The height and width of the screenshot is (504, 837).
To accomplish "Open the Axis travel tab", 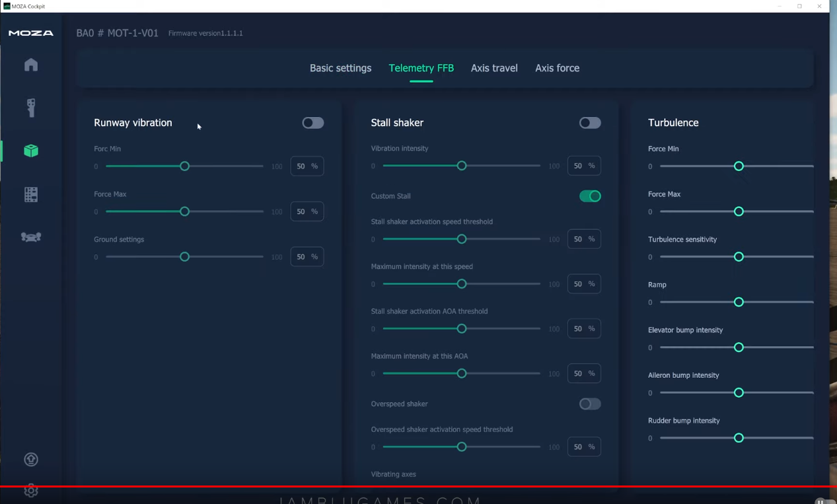I will coord(494,68).
